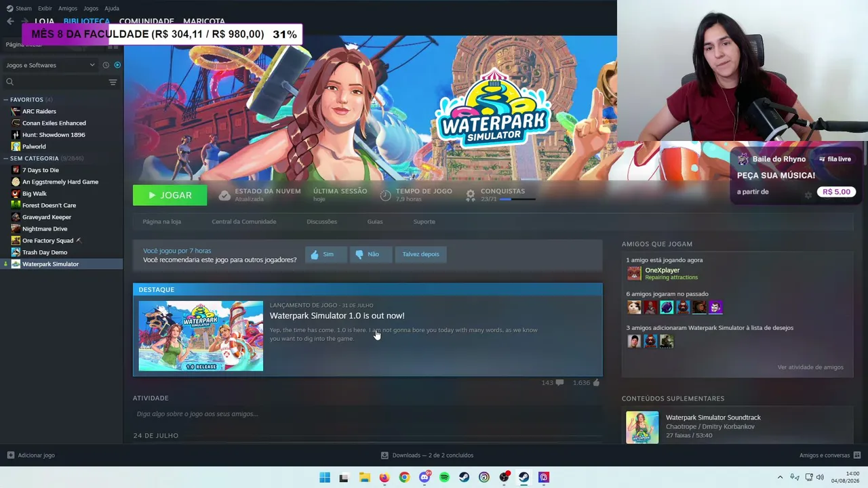Open Central da Comunidade tab
This screenshot has height=488, width=868.
(244, 222)
